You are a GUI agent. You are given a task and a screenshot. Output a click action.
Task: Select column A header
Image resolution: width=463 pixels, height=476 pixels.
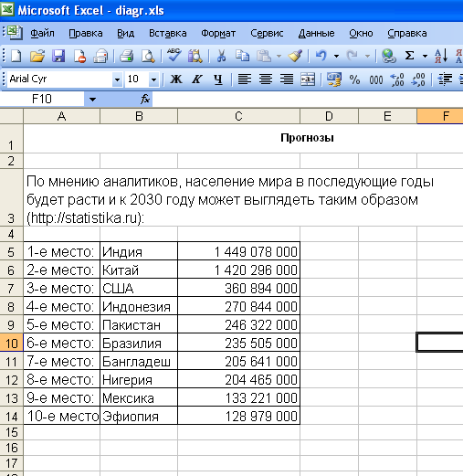pos(62,116)
